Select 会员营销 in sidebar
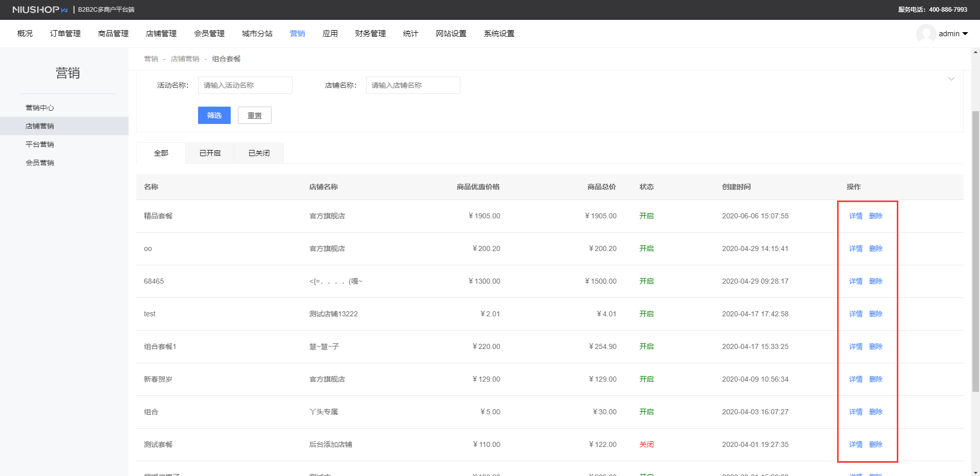Image resolution: width=980 pixels, height=476 pixels. [x=64, y=163]
